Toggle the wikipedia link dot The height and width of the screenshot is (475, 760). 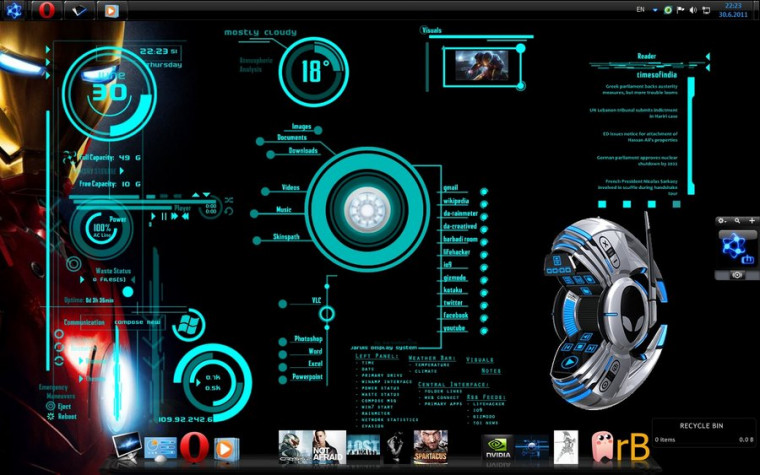tap(484, 204)
